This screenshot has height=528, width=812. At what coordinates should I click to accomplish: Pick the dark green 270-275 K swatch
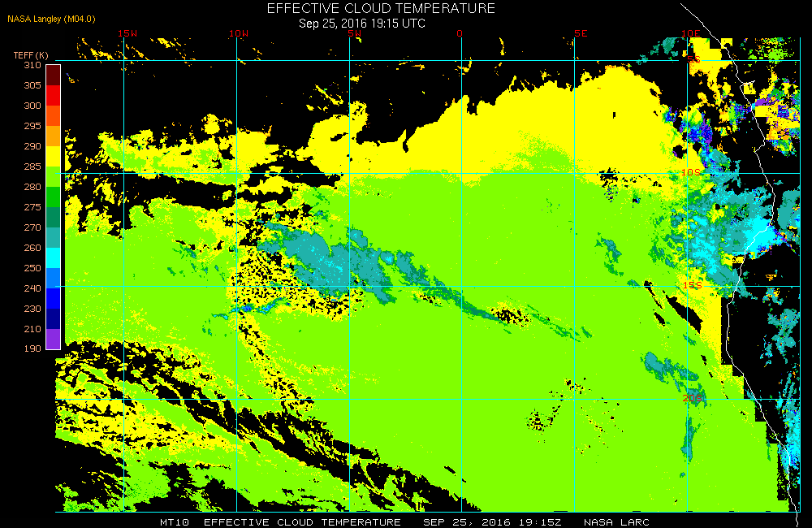pyautogui.click(x=54, y=217)
